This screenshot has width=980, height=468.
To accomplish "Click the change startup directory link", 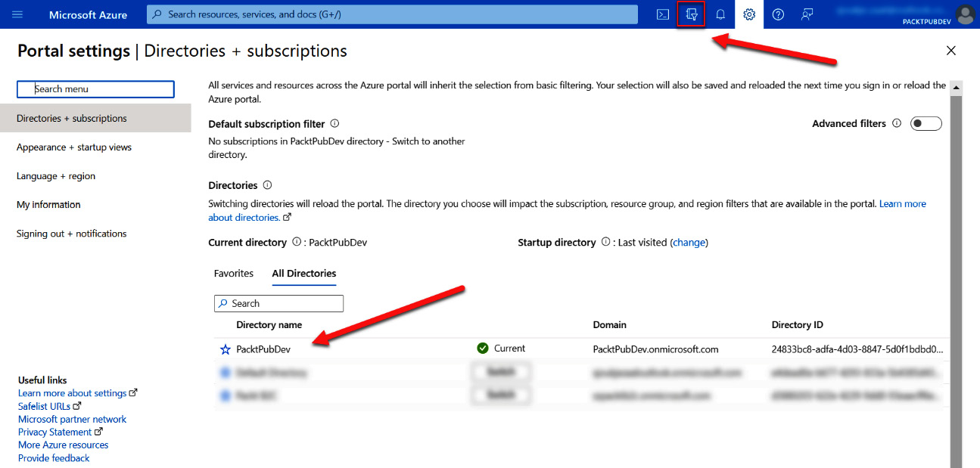I will click(x=689, y=243).
